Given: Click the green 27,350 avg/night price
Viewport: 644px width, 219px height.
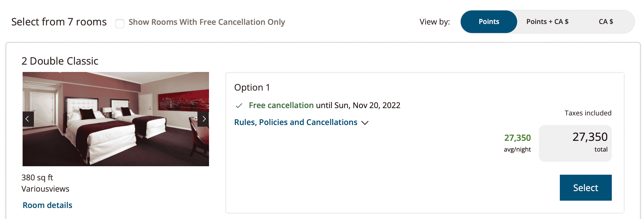Looking at the screenshot, I should coord(517,138).
